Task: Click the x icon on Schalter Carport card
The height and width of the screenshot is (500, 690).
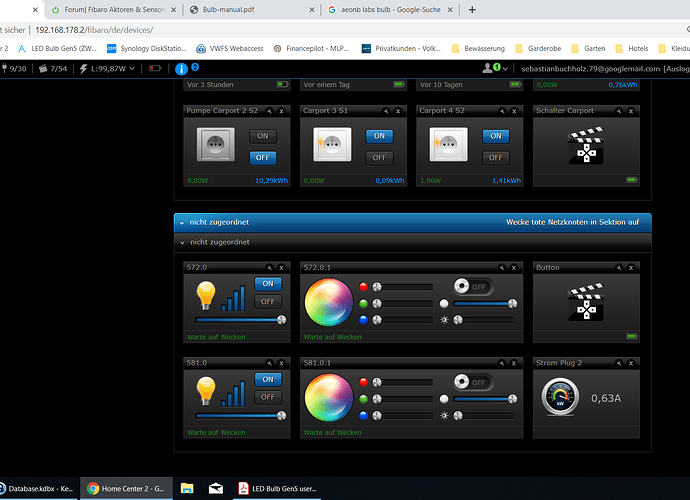Action: pos(631,111)
